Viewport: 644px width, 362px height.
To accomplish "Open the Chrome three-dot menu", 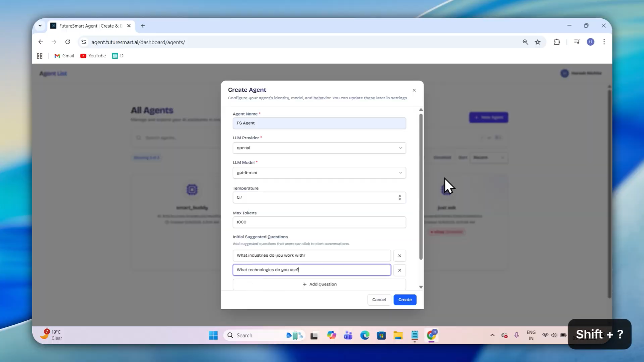I will coord(604,42).
